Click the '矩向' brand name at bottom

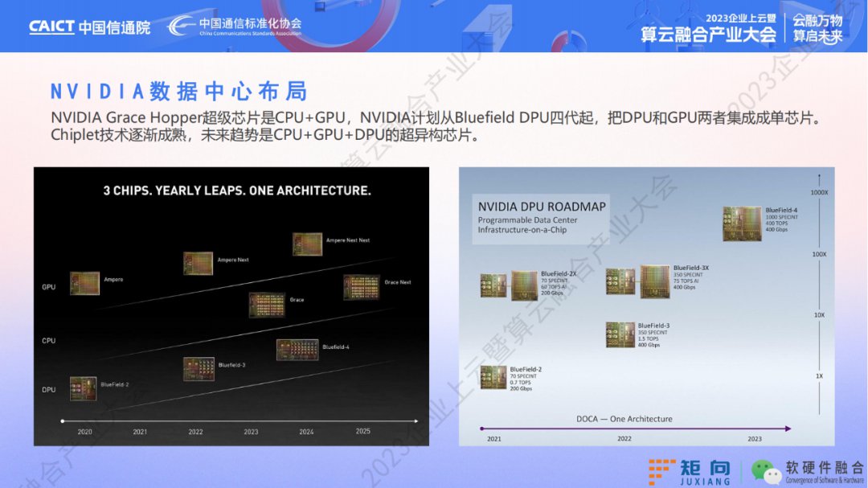tap(706, 468)
